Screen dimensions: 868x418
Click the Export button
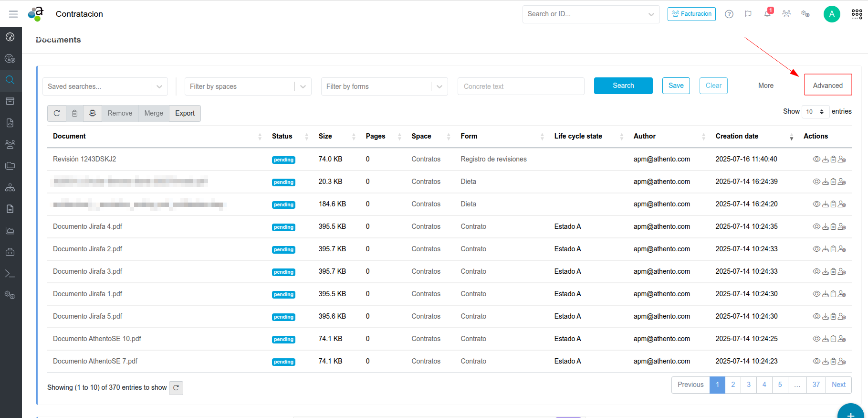tap(185, 113)
